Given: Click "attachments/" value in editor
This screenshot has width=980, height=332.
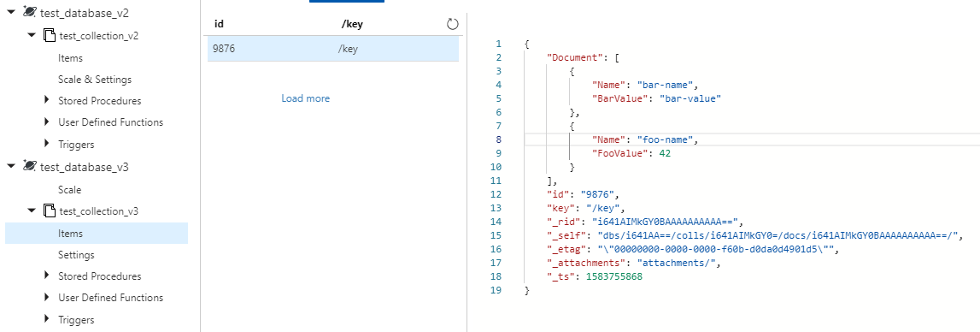Looking at the screenshot, I should tap(677, 263).
